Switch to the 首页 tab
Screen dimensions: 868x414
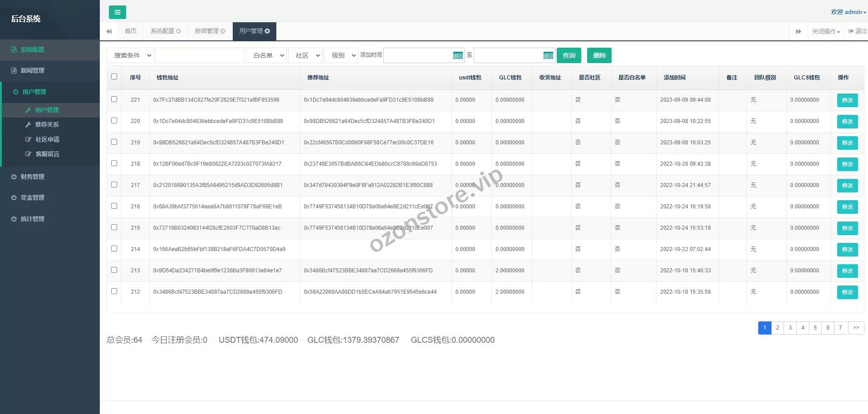pos(131,31)
